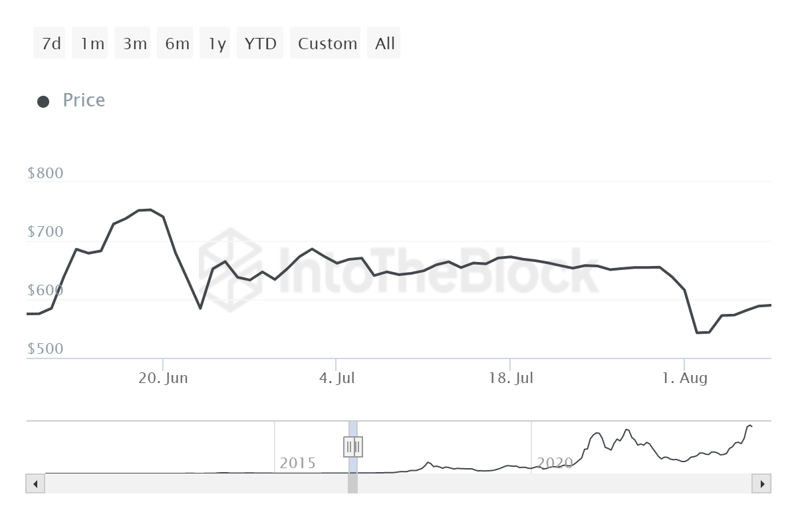Show the 3m price range
This screenshot has width=798, height=532.
(134, 44)
